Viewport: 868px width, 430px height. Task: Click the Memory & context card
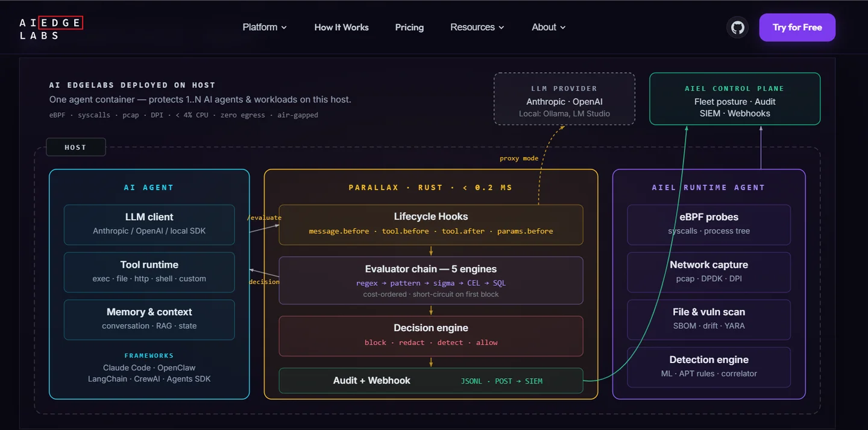click(x=149, y=320)
